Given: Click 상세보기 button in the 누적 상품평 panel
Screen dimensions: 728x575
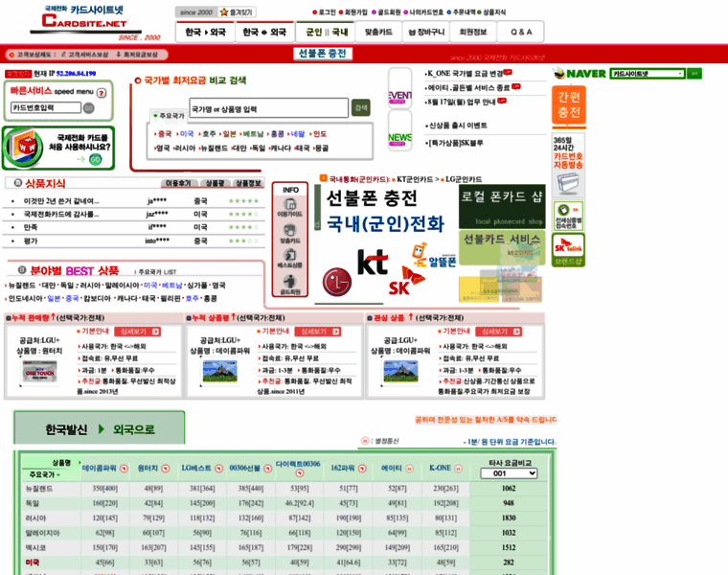Looking at the screenshot, I should (318, 332).
